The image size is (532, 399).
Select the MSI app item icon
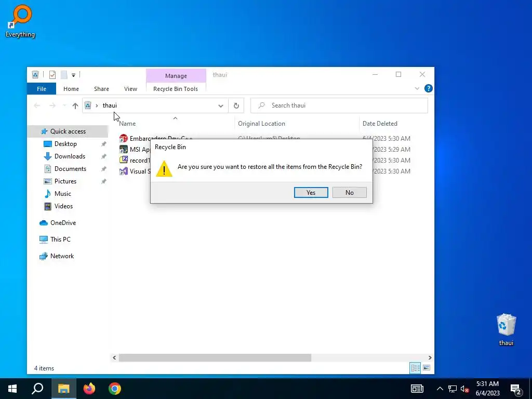[124, 149]
